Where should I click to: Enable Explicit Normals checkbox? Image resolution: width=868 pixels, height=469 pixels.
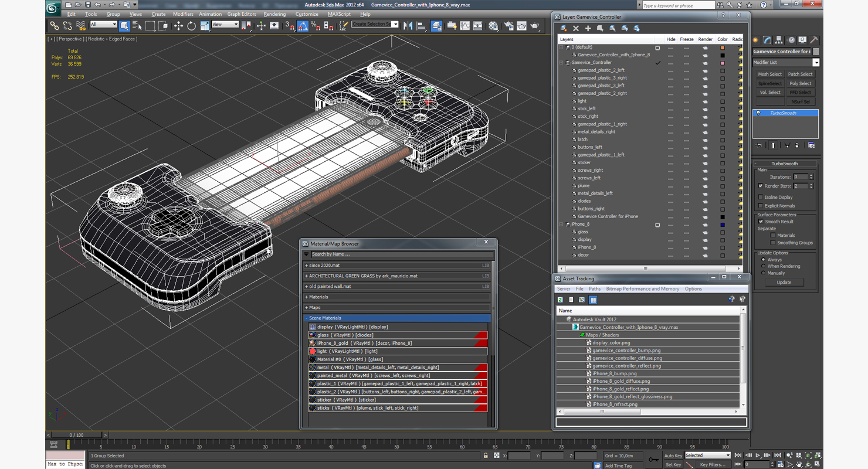761,206
